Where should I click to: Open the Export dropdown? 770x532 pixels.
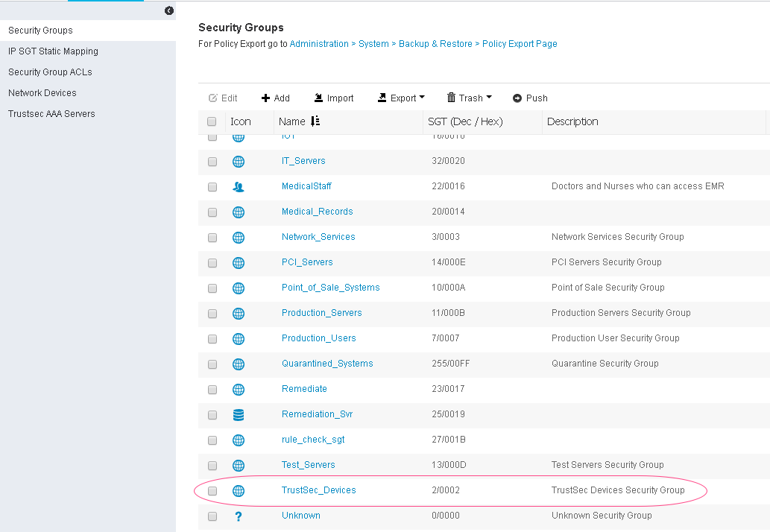tap(401, 98)
